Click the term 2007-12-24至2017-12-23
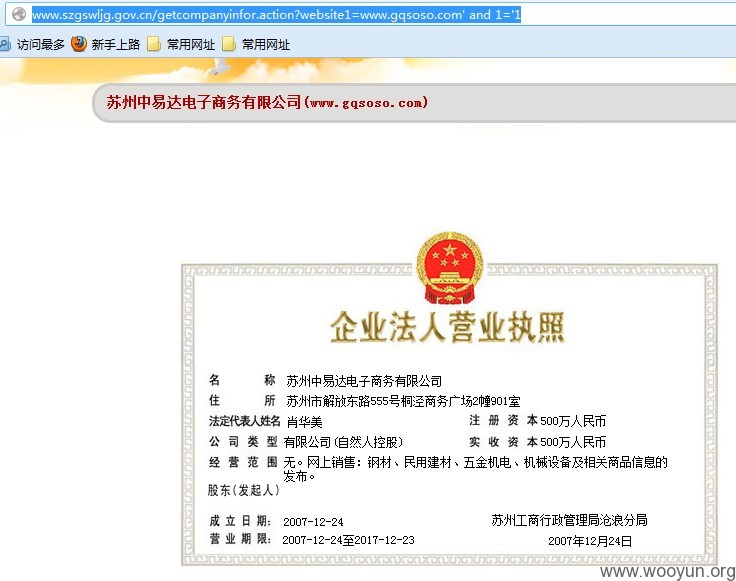Screen dimensions: 736x581 pyautogui.click(x=348, y=540)
